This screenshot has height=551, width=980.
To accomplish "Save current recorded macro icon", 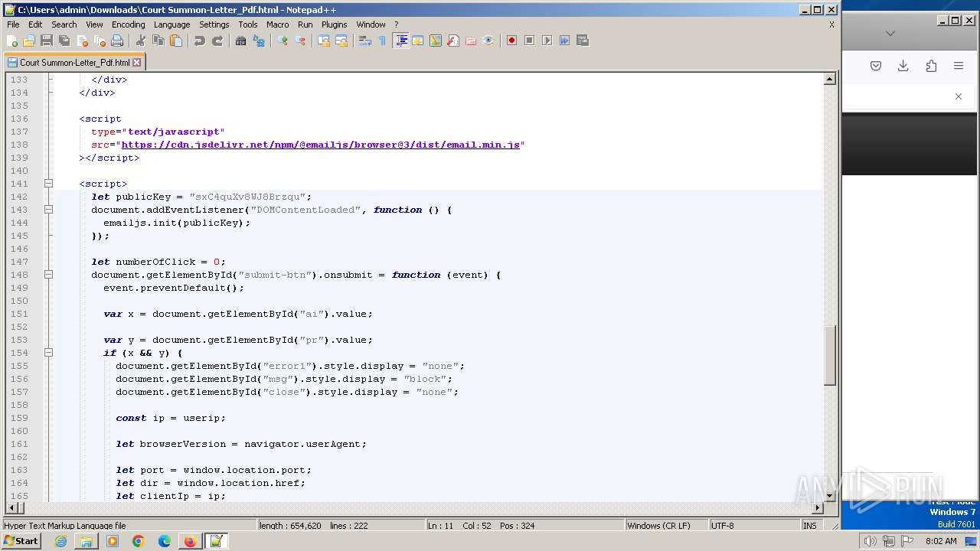I will coord(582,41).
